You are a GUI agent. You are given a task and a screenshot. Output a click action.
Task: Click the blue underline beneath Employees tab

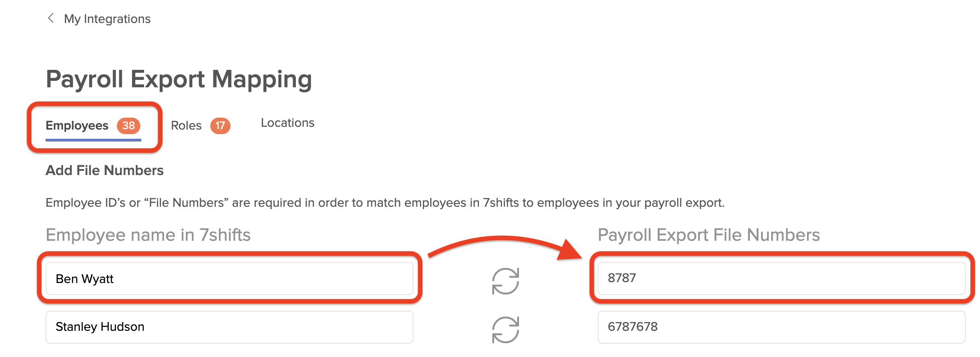point(93,140)
